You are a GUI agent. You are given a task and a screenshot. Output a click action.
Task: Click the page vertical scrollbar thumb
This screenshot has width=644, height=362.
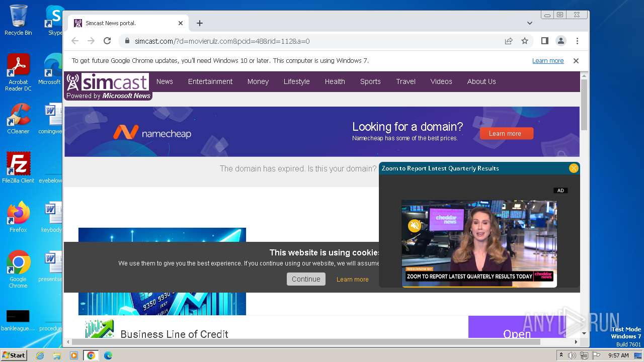pyautogui.click(x=584, y=105)
